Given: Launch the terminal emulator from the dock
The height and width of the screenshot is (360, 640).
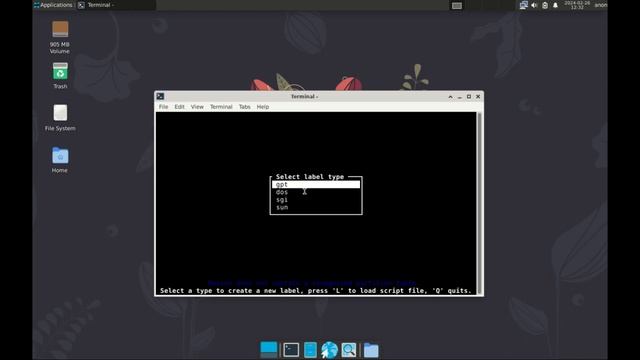Looking at the screenshot, I should tap(291, 350).
